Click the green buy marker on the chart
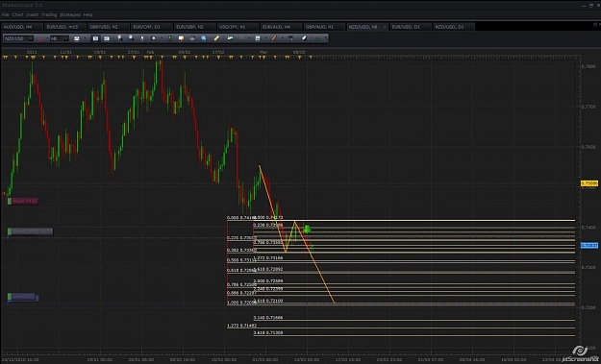The image size is (601, 364). coord(307,230)
